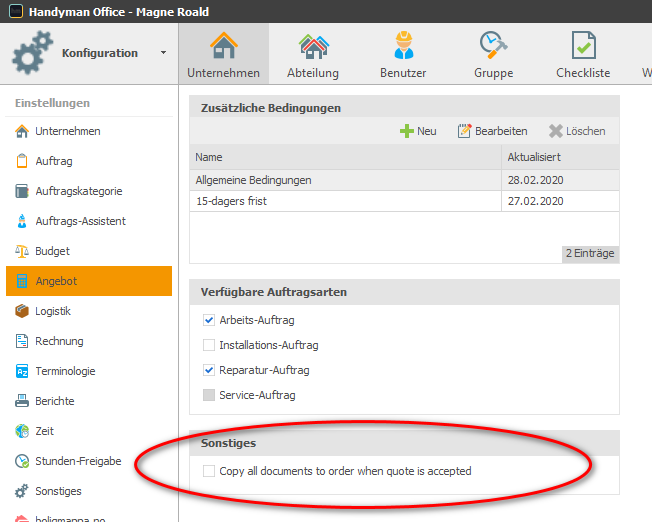Uncheck the Reparatur-Auftrag checkbox

pyautogui.click(x=209, y=371)
